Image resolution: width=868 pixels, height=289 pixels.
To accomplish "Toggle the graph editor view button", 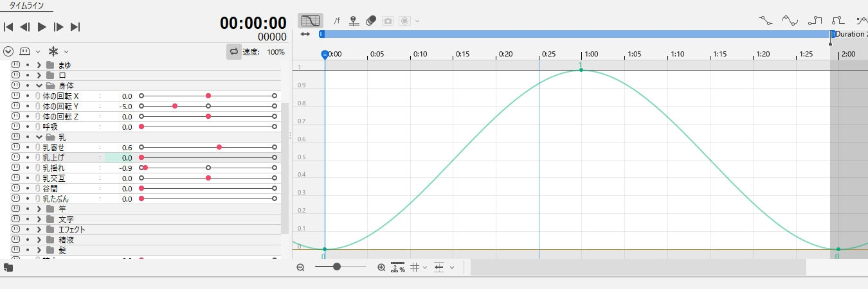I will 311,21.
